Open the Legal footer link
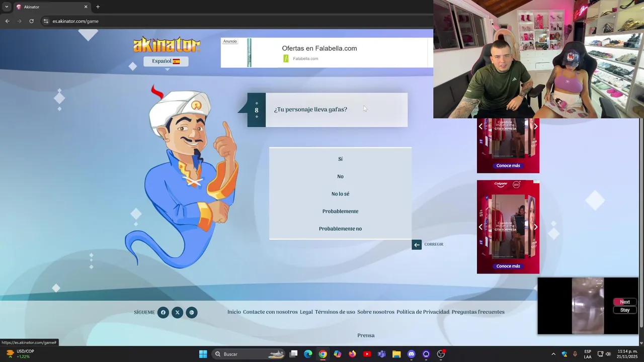This screenshot has width=644, height=362. click(306, 312)
